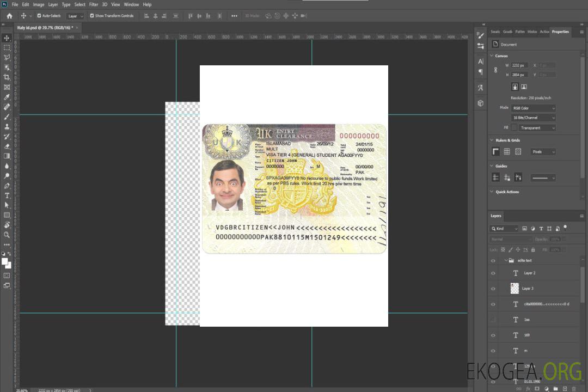This screenshot has height=392, width=588.
Task: Click the canvas Height input field
Action: 519,75
